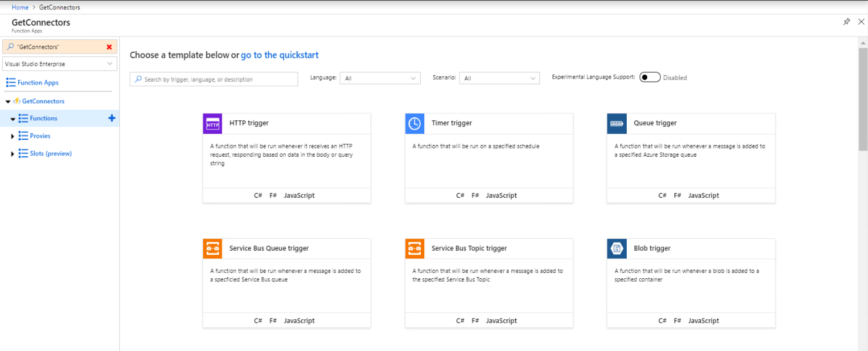The height and width of the screenshot is (351, 868).
Task: Collapse the Functions tree node arrow
Action: [x=13, y=119]
